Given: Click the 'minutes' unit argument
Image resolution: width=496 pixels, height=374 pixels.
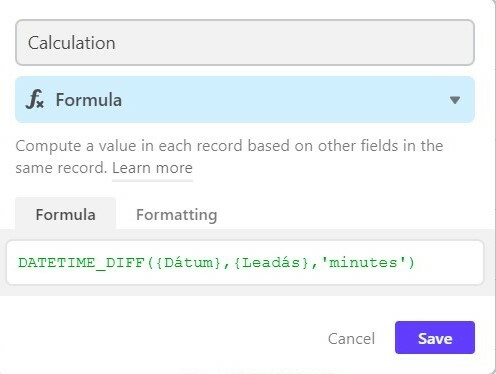Looking at the screenshot, I should (x=363, y=263).
